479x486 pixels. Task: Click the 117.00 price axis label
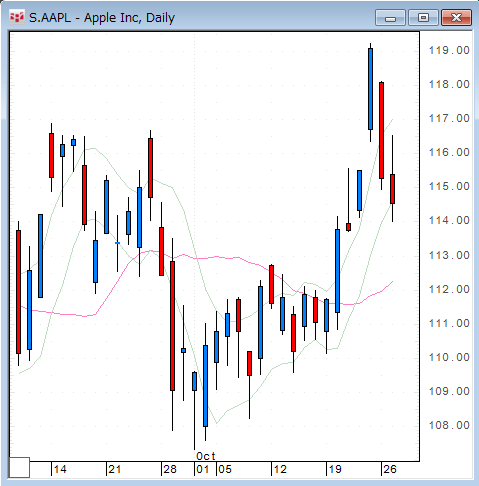click(x=449, y=118)
